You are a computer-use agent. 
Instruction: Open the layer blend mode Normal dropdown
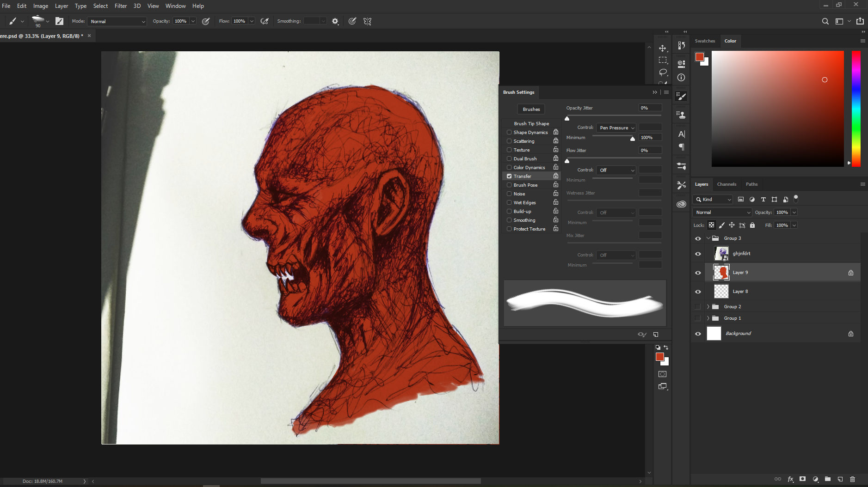click(x=722, y=213)
